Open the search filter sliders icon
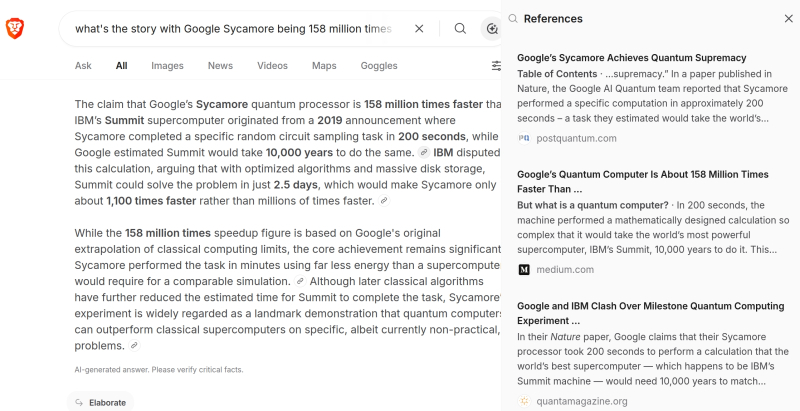This screenshot has height=411, width=800. (x=496, y=66)
